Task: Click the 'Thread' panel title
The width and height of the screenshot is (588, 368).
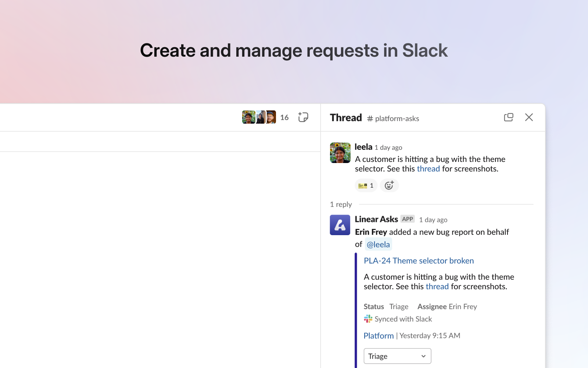Action: [x=346, y=118]
